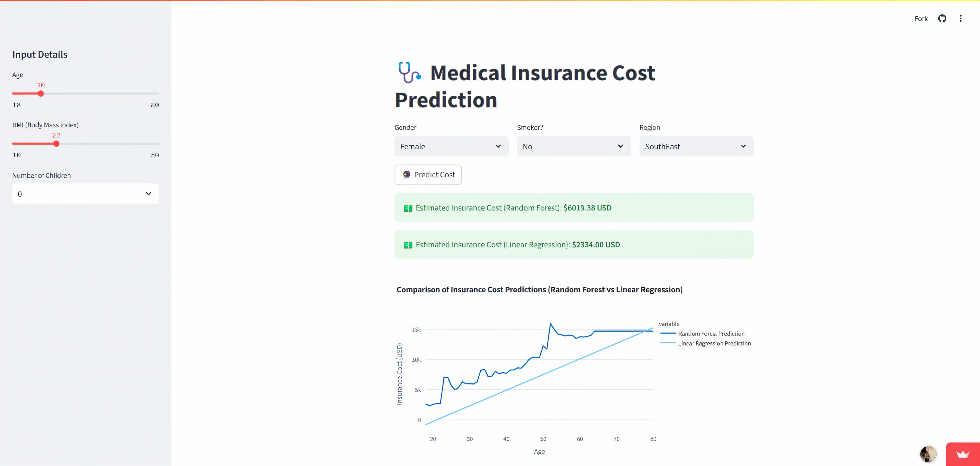Viewport: 980px width, 466px height.
Task: Select the Input Details sidebar heading
Action: tap(40, 54)
